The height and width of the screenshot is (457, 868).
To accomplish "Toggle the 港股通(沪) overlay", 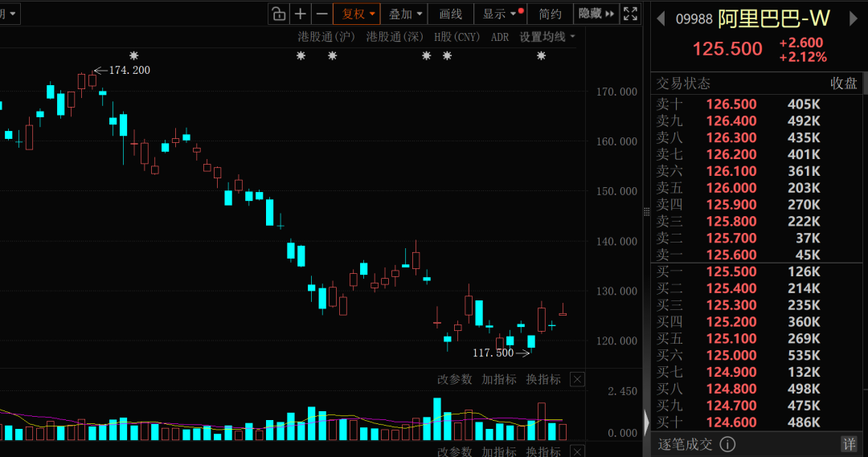I will [326, 37].
